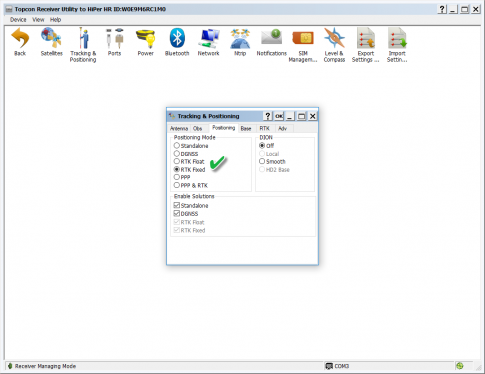Viewport: 485px width, 374px height.
Task: Open the Network configuration icon
Action: [209, 38]
